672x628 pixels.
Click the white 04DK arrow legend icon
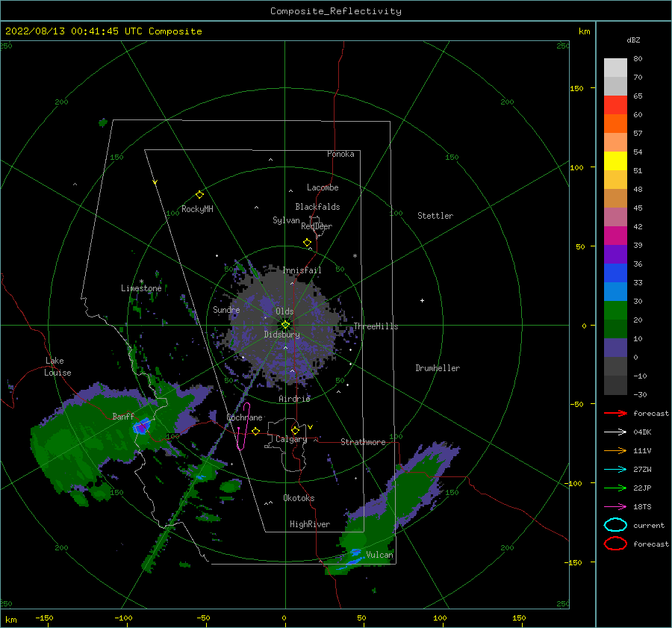pos(615,432)
